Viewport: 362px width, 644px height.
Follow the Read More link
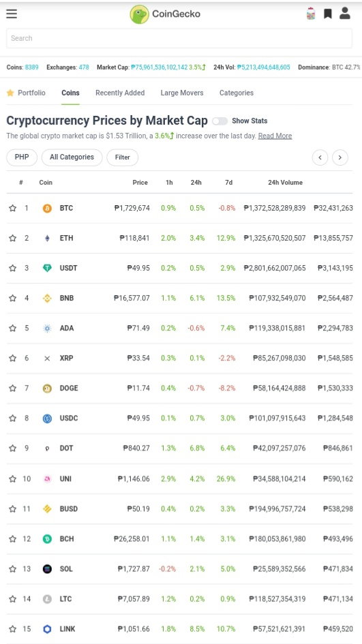(275, 136)
